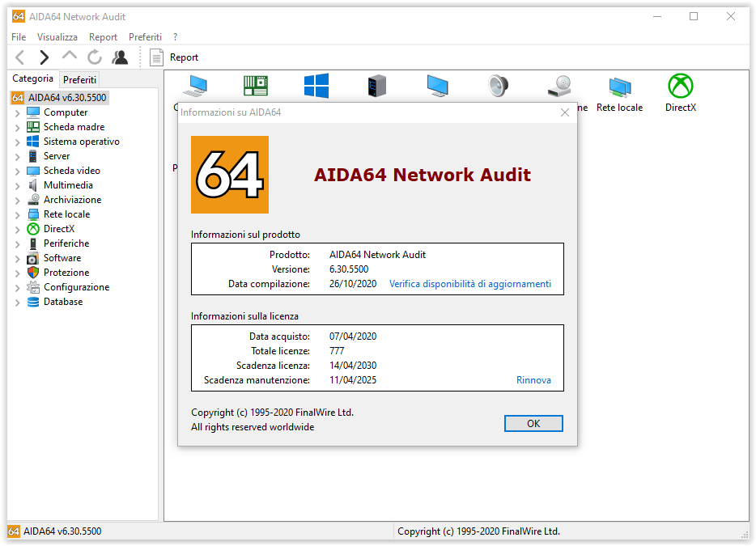The height and width of the screenshot is (546, 756).
Task: Expand the Rete locale tree node
Action: pyautogui.click(x=17, y=215)
